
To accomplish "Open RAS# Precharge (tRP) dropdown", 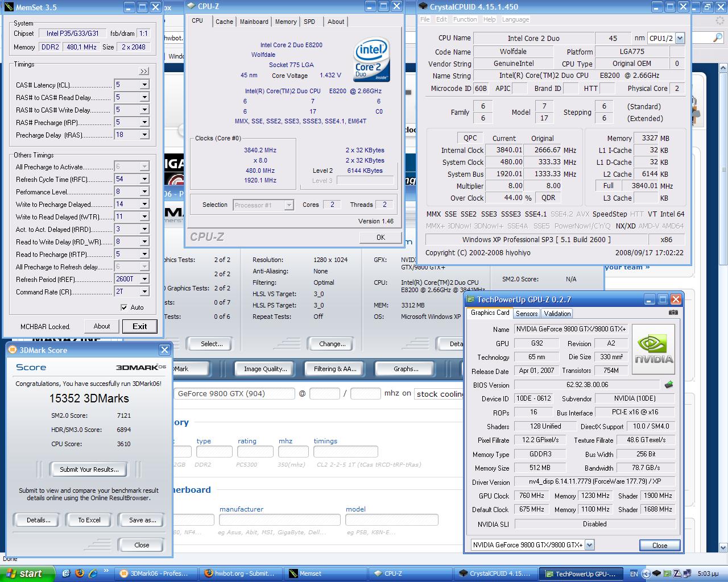I will (144, 122).
